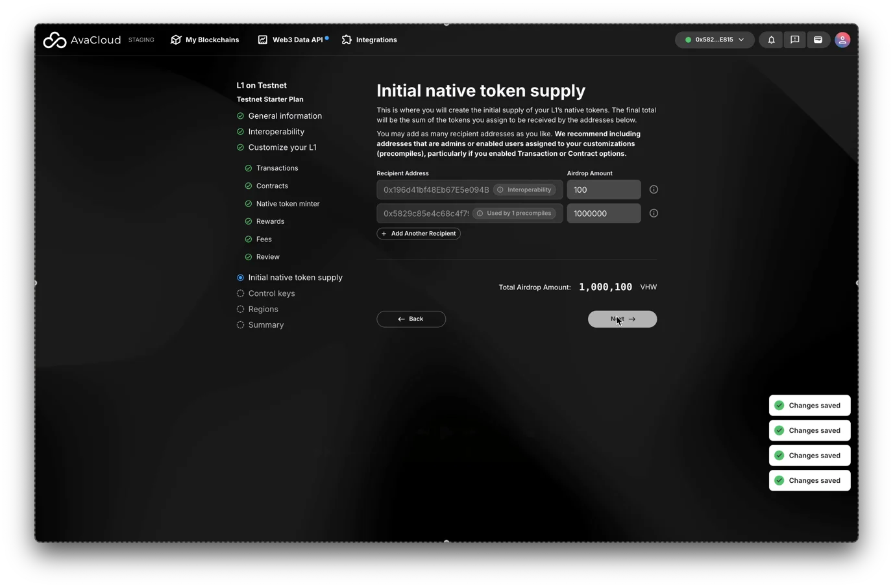Click the green check next to General information
Viewport: 893px width, 588px height.
tap(240, 116)
